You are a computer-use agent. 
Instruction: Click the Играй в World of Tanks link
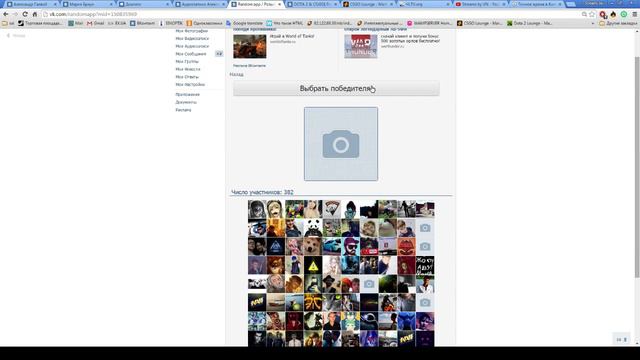click(x=292, y=36)
